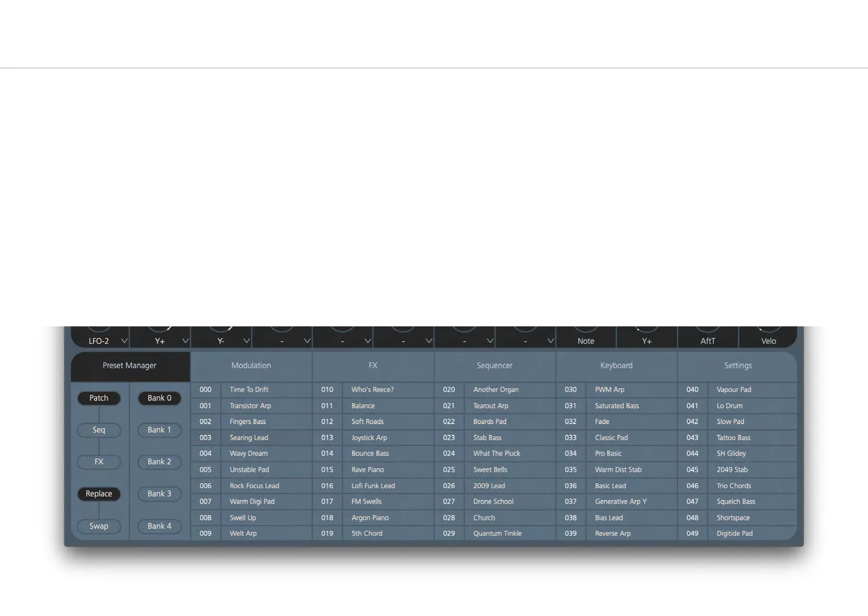Select Bank 0
The height and width of the screenshot is (616, 868).
pos(159,398)
